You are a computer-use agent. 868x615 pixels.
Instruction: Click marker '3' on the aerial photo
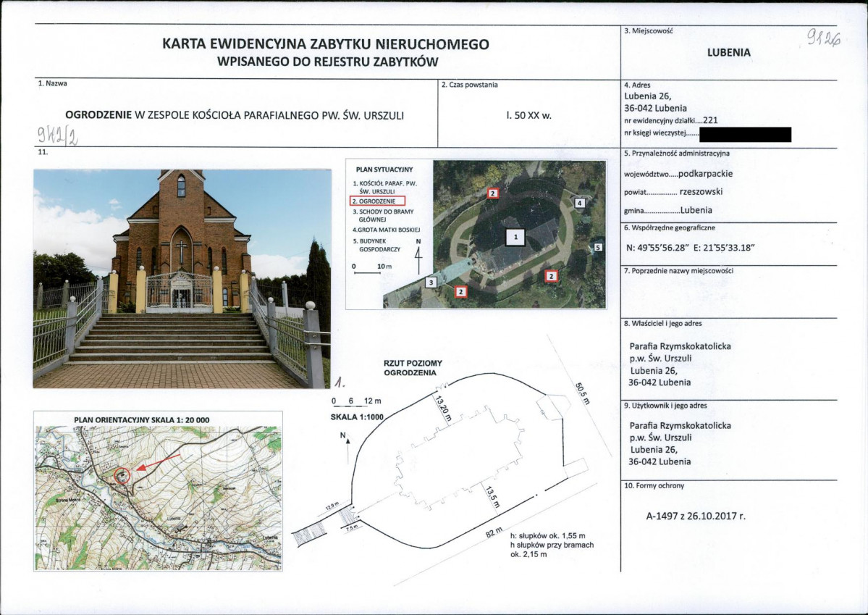point(431,283)
